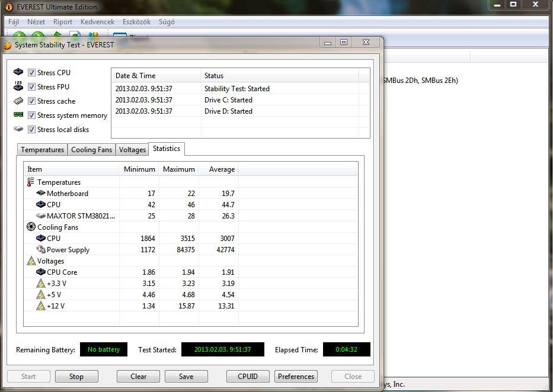
Task: Click the CPU temperature row icon
Action: click(x=41, y=204)
